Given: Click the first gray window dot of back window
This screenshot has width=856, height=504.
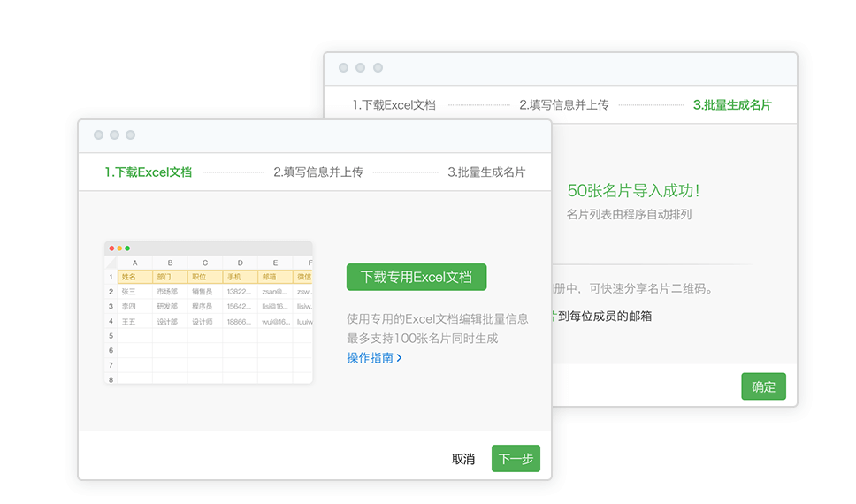Looking at the screenshot, I should click(x=343, y=68).
